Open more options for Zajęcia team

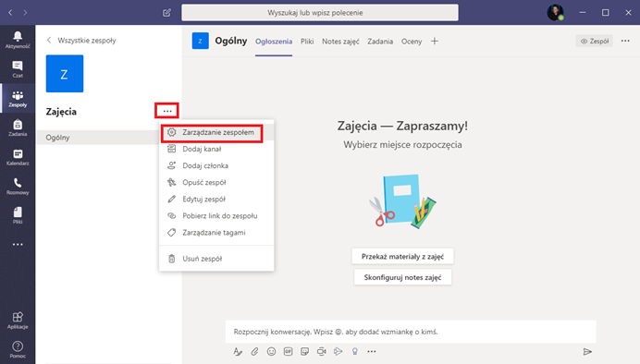pyautogui.click(x=167, y=111)
